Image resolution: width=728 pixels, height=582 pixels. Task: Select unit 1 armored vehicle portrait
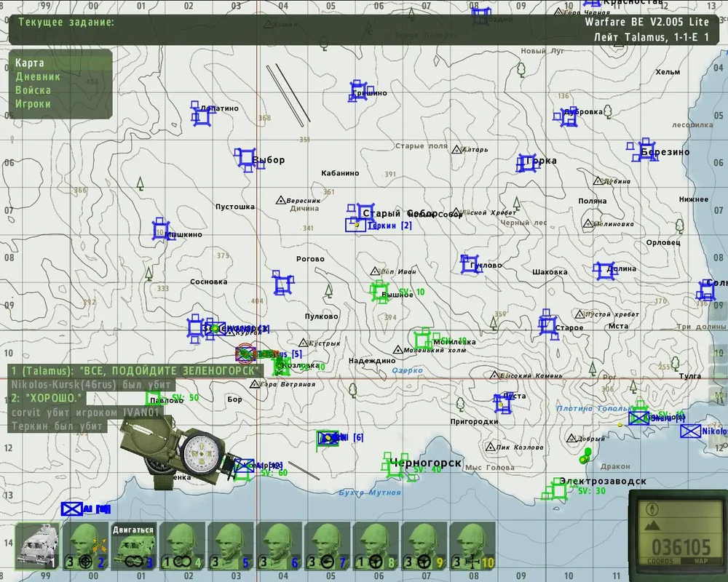click(x=36, y=546)
